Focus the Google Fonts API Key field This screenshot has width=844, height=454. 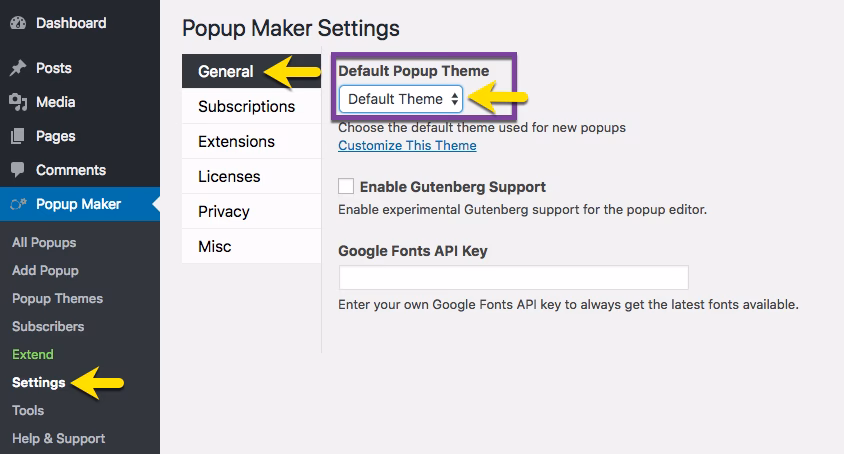(x=513, y=278)
